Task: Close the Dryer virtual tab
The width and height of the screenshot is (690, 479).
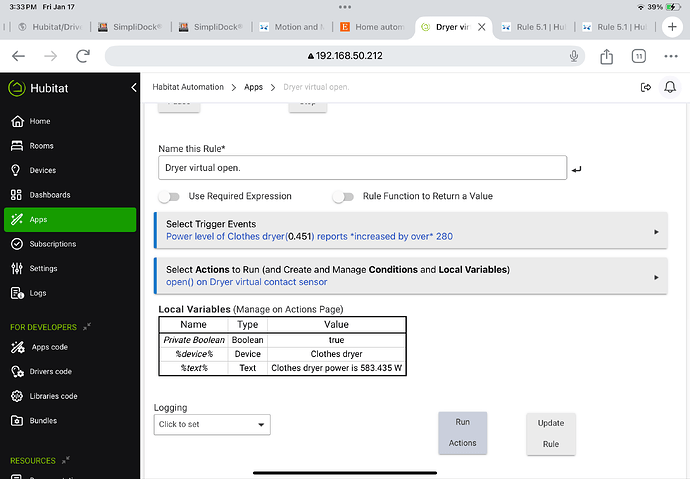Action: [x=482, y=27]
